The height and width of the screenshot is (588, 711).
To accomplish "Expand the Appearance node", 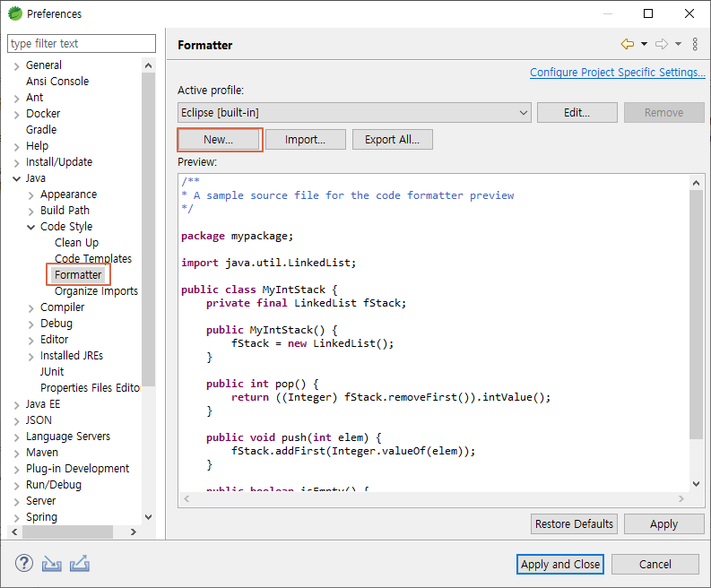I will click(x=30, y=195).
